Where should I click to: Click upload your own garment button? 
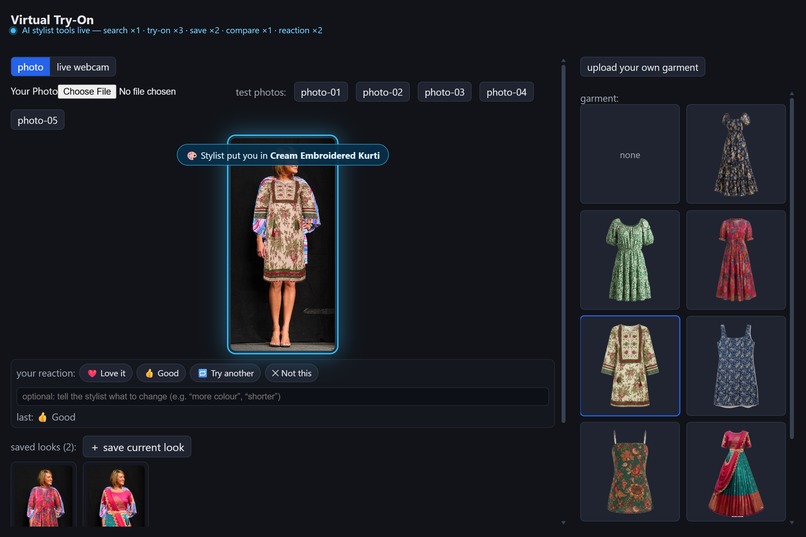(643, 67)
